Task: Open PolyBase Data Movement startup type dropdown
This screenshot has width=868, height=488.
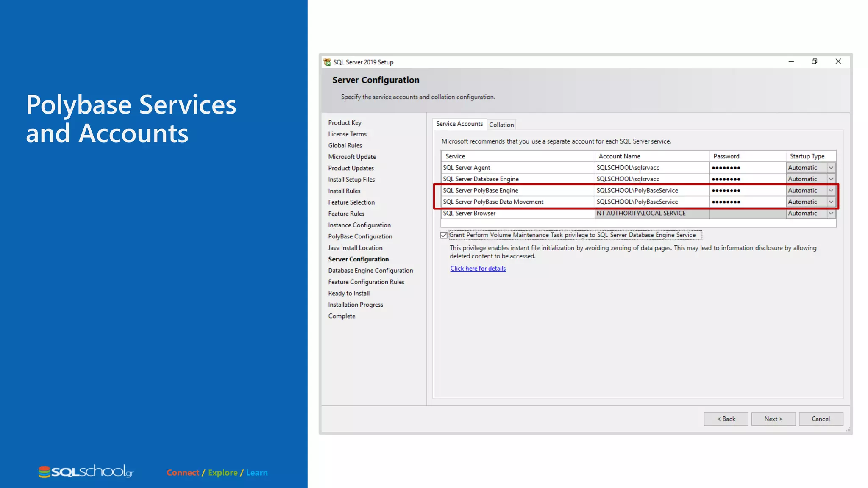Action: tap(831, 202)
